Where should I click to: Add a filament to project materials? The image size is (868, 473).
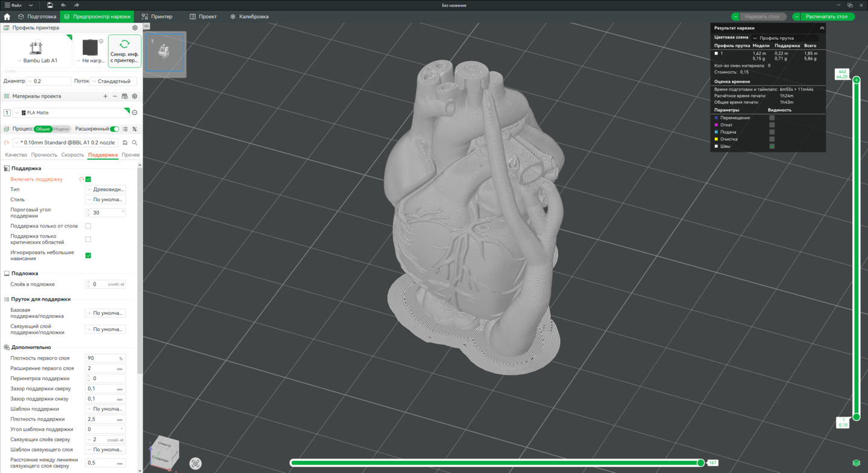click(105, 96)
